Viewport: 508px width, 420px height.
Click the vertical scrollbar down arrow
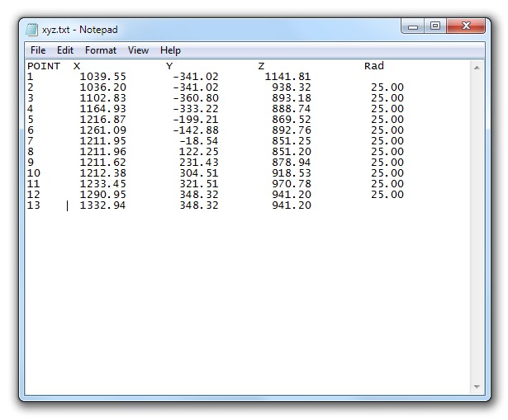(x=476, y=386)
